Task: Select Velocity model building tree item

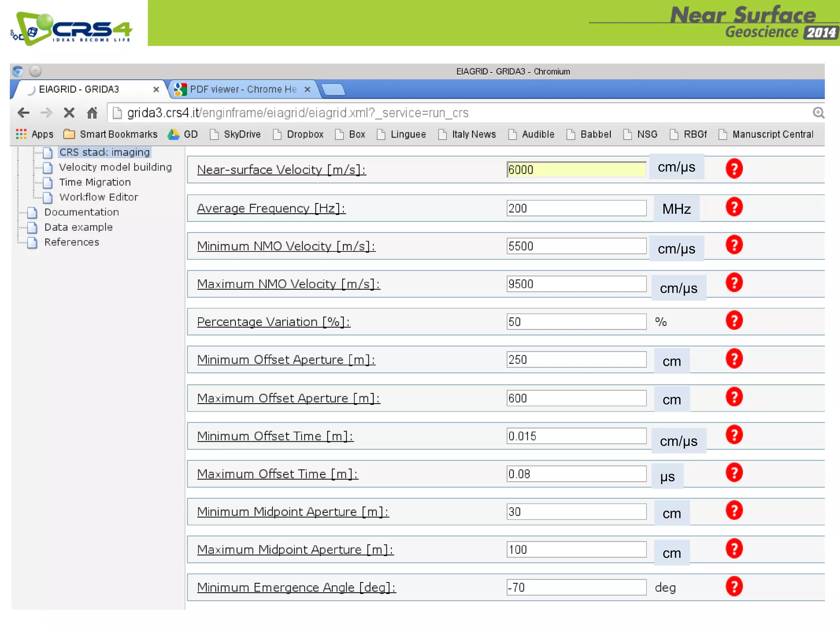Action: (x=115, y=167)
